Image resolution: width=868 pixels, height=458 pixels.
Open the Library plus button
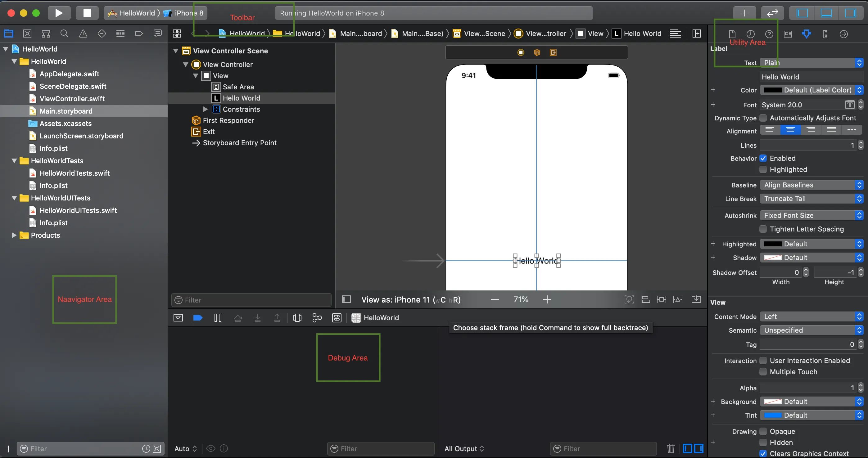pos(744,13)
